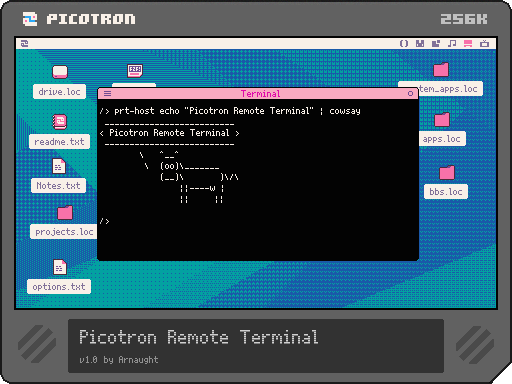Close the Terminal window with the circle button

[x=410, y=94]
